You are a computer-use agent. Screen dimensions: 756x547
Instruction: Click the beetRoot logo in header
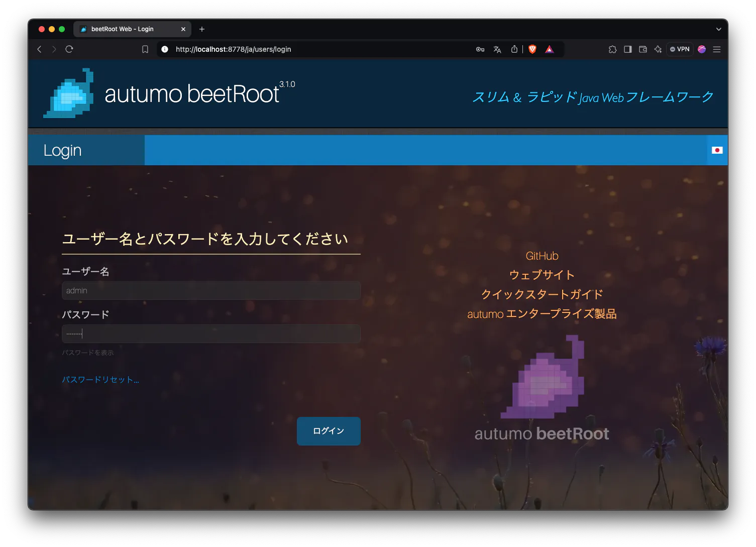[69, 93]
